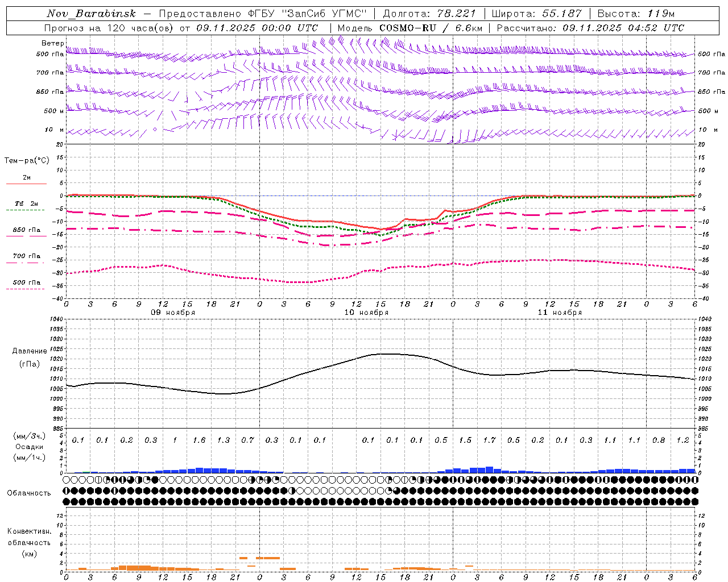Click the dotted pink line sample under 500 гПа legend
The width and height of the screenshot is (728, 582).
(25, 289)
